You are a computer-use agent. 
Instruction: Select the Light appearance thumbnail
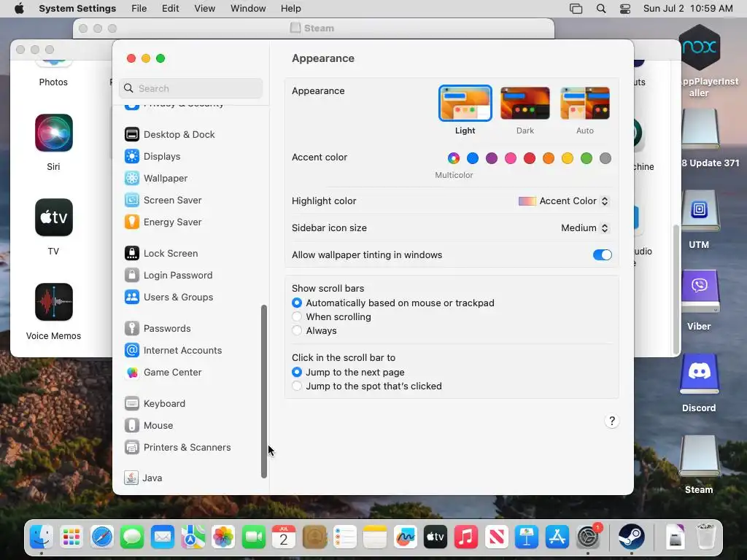pyautogui.click(x=465, y=104)
